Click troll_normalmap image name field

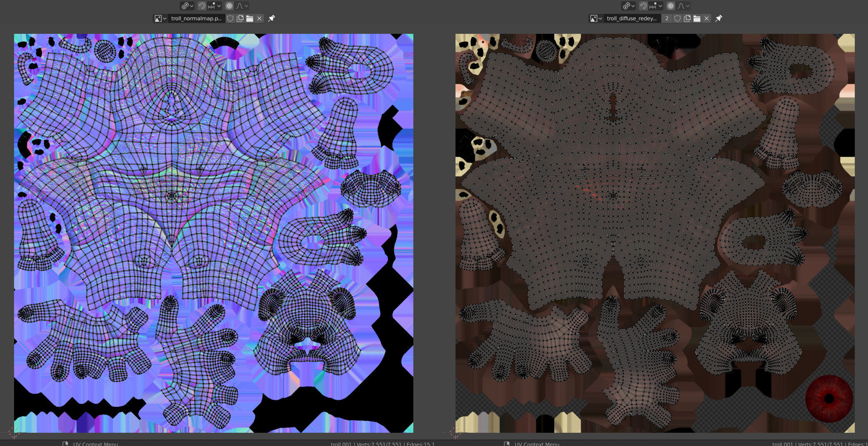(196, 18)
